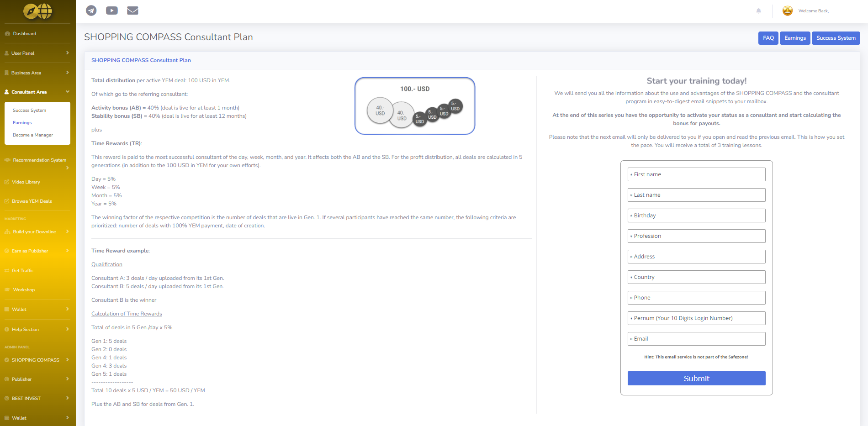Expand the Publisher admin chevron

click(68, 379)
